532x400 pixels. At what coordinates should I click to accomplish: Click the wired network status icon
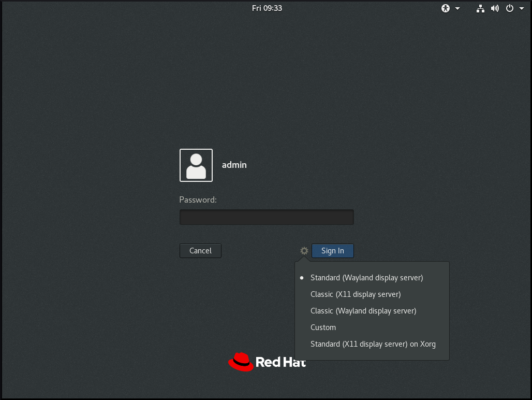click(481, 8)
